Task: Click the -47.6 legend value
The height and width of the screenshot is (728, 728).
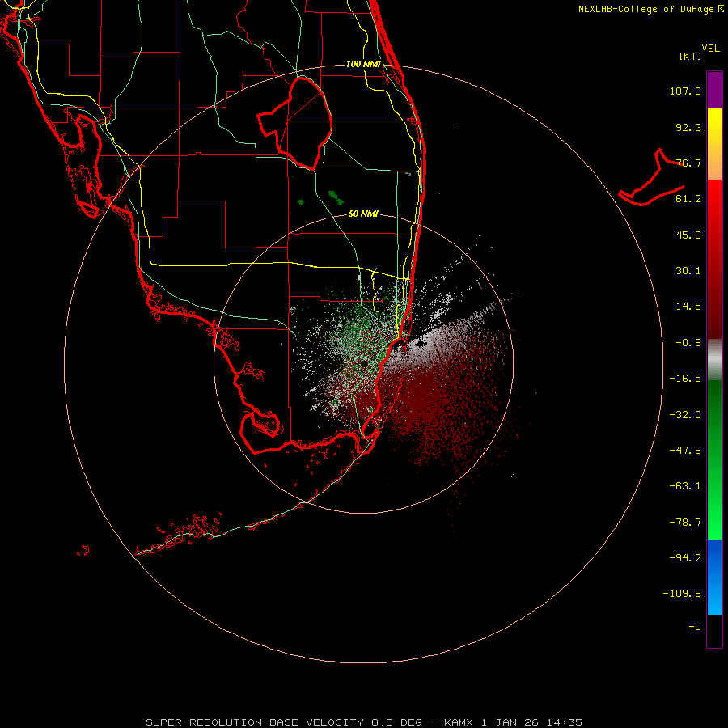Action: (685, 451)
